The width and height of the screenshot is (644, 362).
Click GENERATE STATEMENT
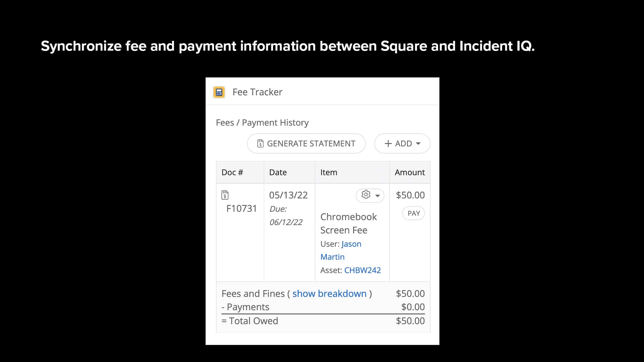(306, 143)
